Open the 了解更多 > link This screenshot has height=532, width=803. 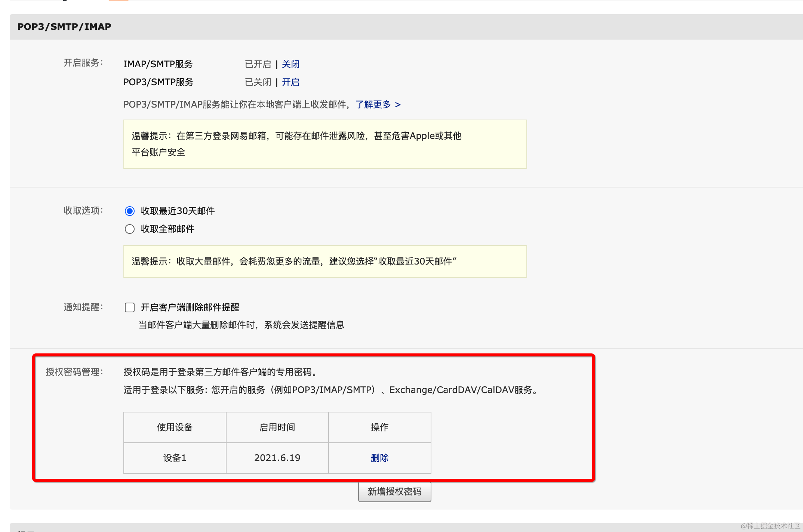click(378, 105)
